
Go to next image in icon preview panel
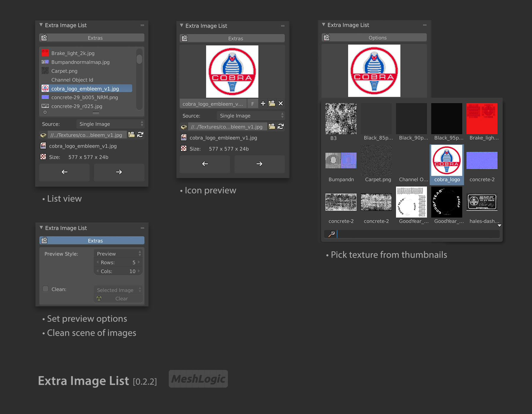coord(259,164)
